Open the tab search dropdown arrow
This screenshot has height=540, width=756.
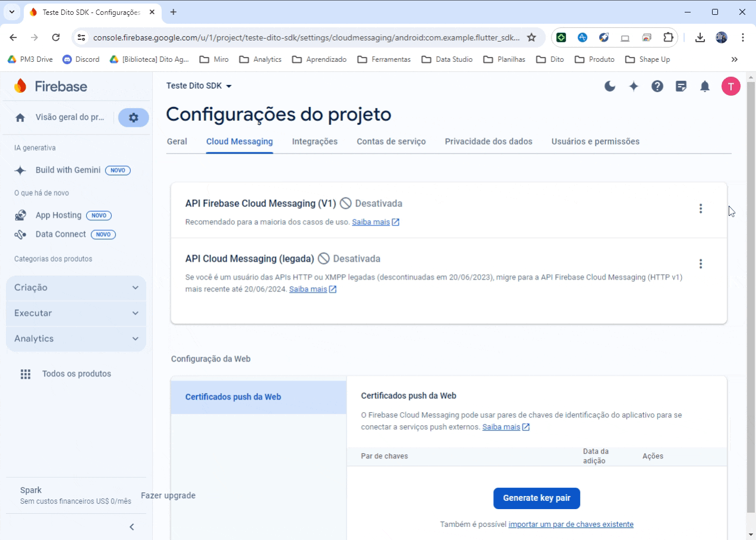12,12
